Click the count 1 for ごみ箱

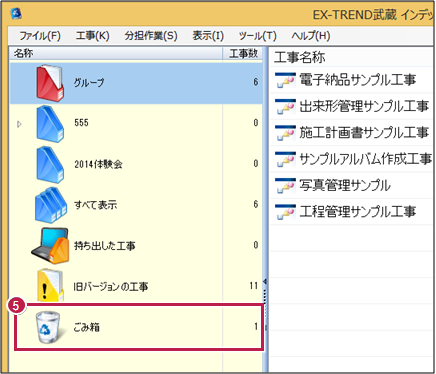coord(256,327)
